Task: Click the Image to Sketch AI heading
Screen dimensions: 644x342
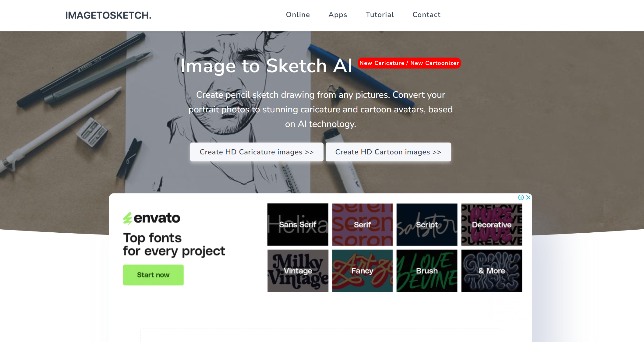Action: 266,66
